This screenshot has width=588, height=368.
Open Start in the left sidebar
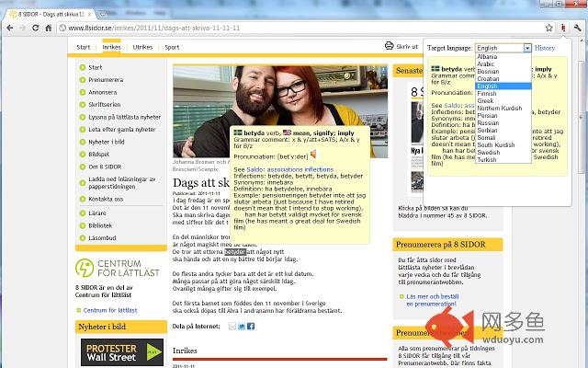tap(96, 67)
